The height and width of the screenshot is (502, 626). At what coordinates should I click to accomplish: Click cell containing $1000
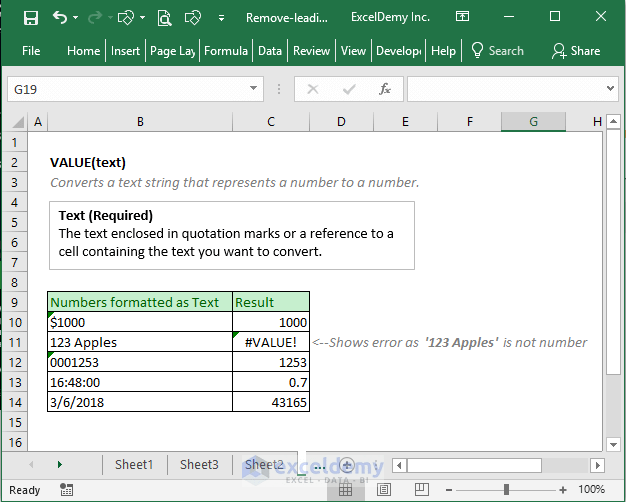tap(140, 322)
